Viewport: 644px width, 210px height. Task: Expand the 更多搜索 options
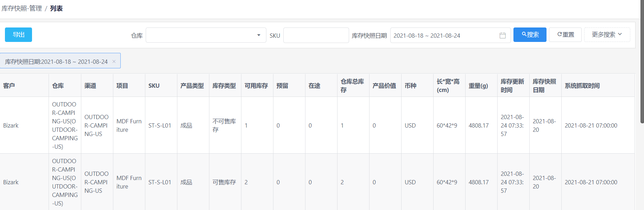click(607, 35)
